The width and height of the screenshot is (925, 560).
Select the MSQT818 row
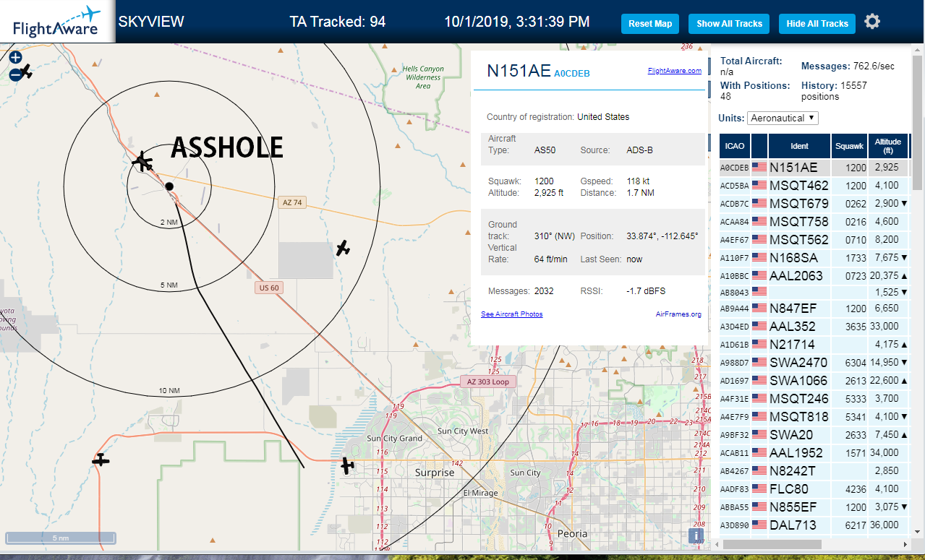coord(814,417)
